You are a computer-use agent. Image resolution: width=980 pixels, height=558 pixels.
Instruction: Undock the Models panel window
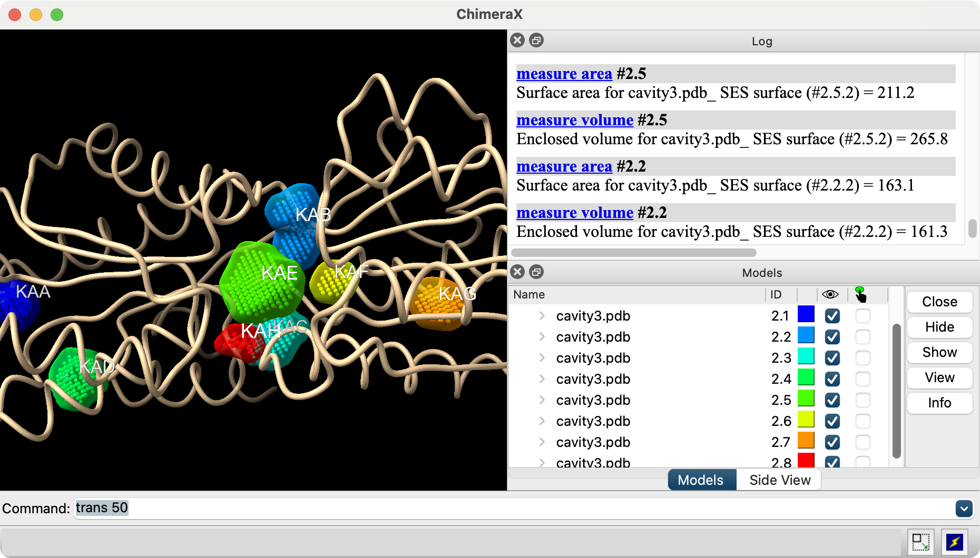(536, 272)
